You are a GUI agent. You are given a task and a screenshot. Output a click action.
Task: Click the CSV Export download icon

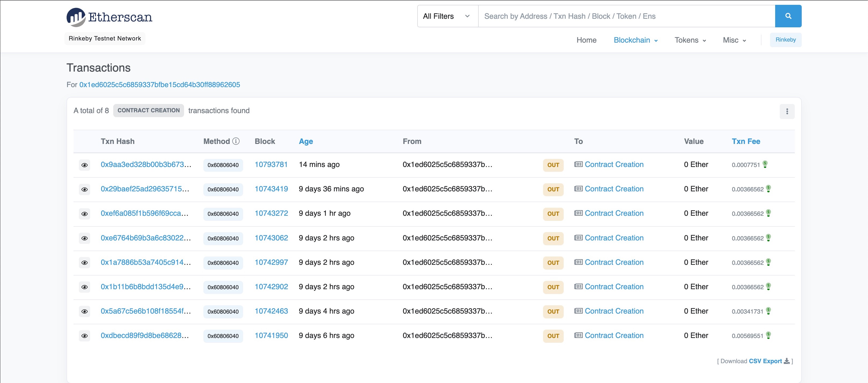point(786,361)
